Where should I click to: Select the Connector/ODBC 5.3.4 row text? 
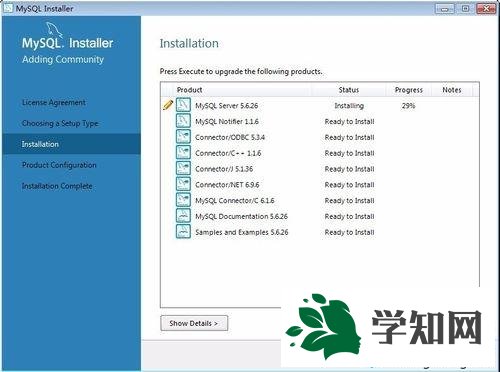click(230, 137)
